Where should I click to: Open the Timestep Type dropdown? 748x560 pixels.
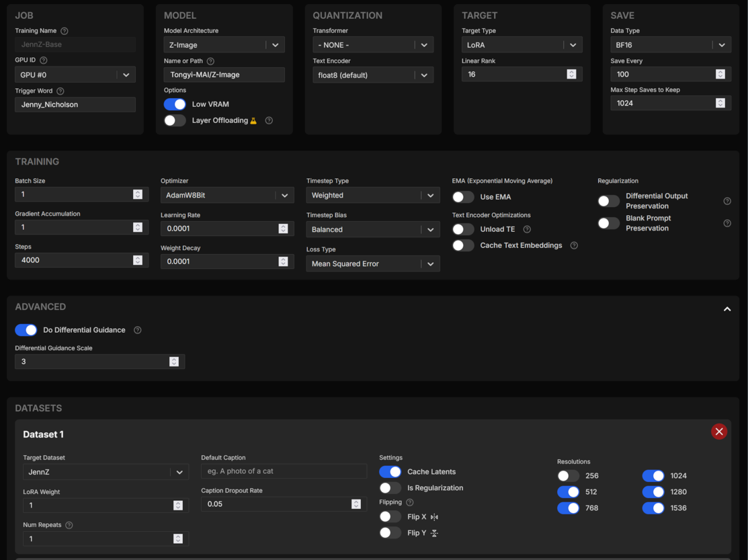(x=373, y=196)
